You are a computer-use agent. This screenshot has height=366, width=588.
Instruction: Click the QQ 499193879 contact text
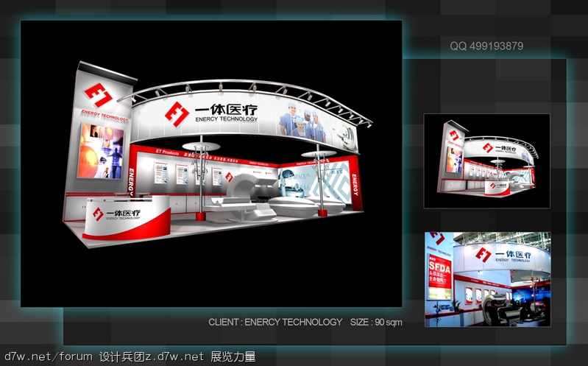486,46
